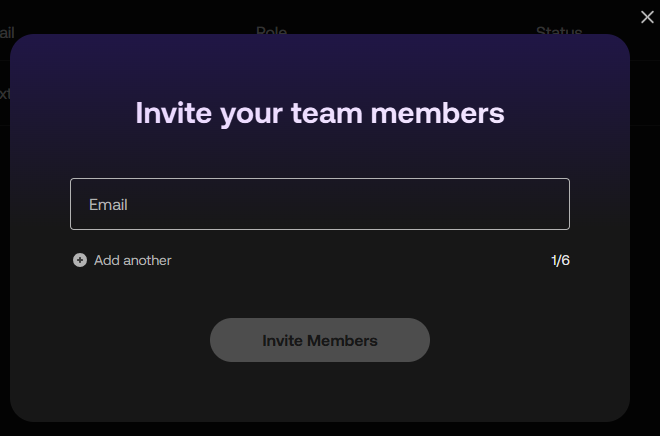Click the word "Members" on the invite button
This screenshot has width=660, height=436.
point(343,340)
